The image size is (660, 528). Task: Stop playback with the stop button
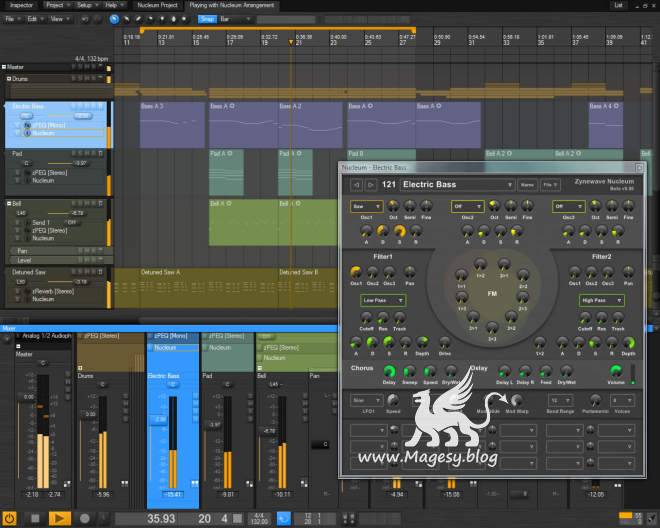(35, 518)
